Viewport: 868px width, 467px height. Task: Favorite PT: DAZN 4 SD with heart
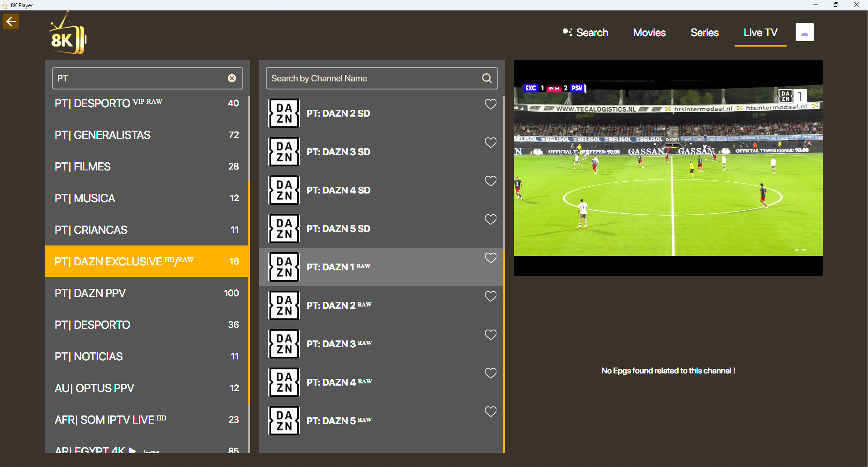click(491, 181)
